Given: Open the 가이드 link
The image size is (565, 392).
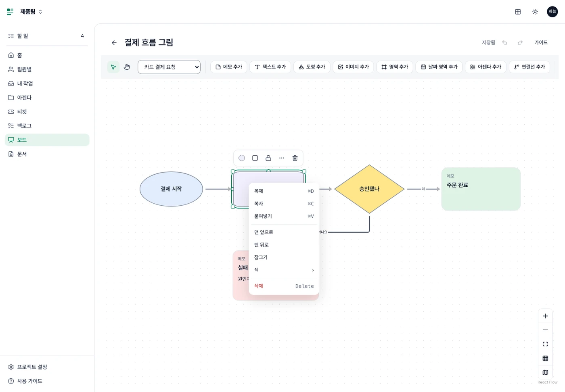Looking at the screenshot, I should click(541, 42).
